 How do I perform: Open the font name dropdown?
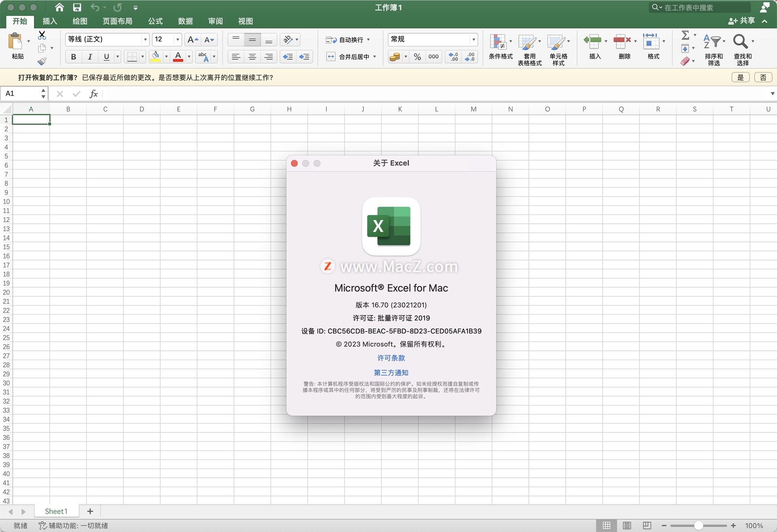(145, 39)
